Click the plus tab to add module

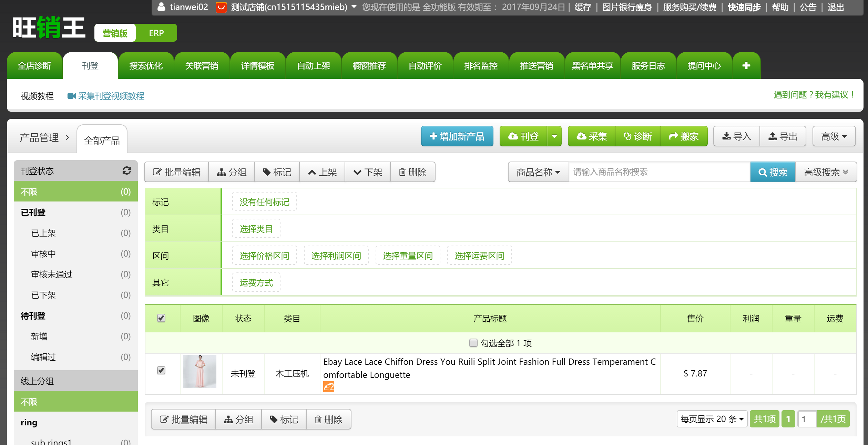(x=746, y=65)
